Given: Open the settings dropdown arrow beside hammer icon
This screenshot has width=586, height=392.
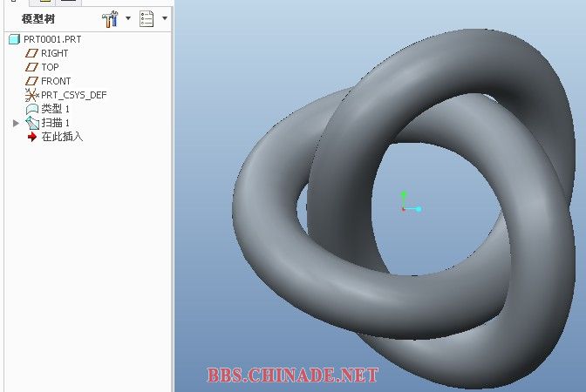Looking at the screenshot, I should pos(128,18).
